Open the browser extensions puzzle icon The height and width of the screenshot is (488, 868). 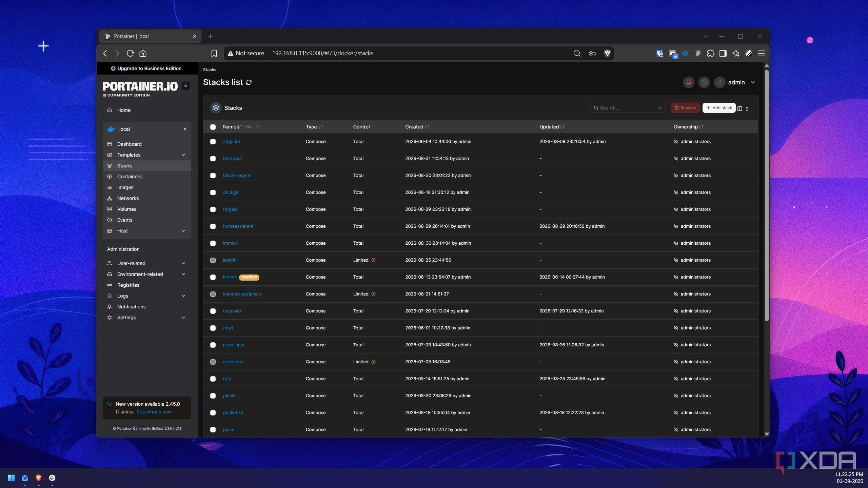710,53
